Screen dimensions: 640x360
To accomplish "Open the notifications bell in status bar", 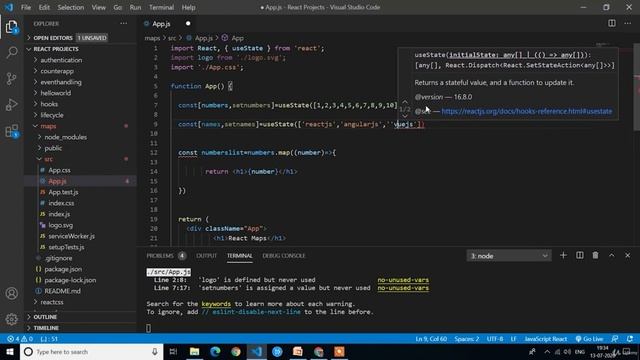I will (630, 339).
